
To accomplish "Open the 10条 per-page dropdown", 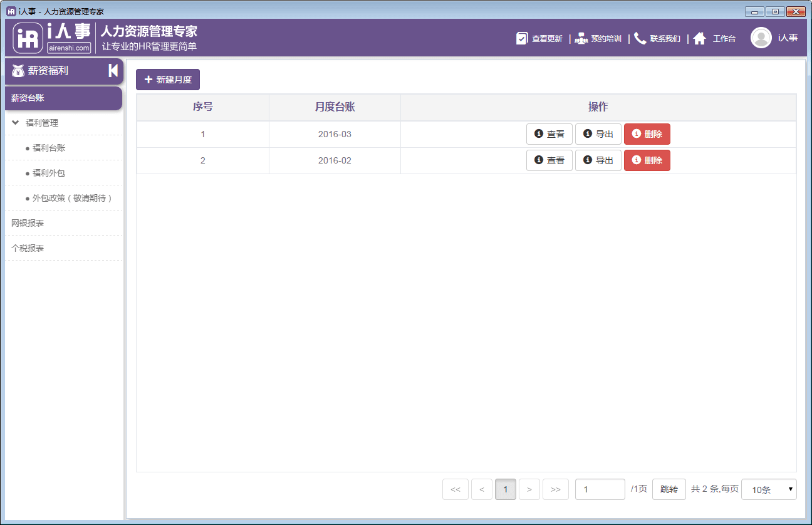I will pyautogui.click(x=768, y=489).
